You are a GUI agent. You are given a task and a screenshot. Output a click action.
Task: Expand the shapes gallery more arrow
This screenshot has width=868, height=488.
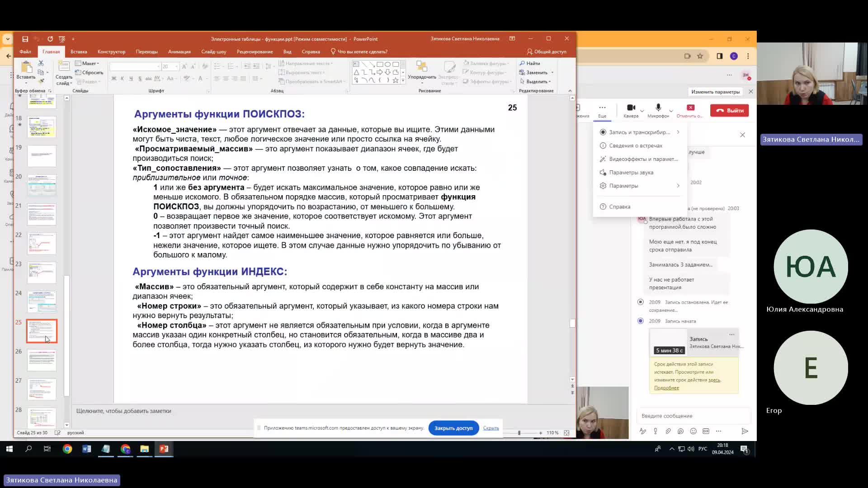click(403, 80)
